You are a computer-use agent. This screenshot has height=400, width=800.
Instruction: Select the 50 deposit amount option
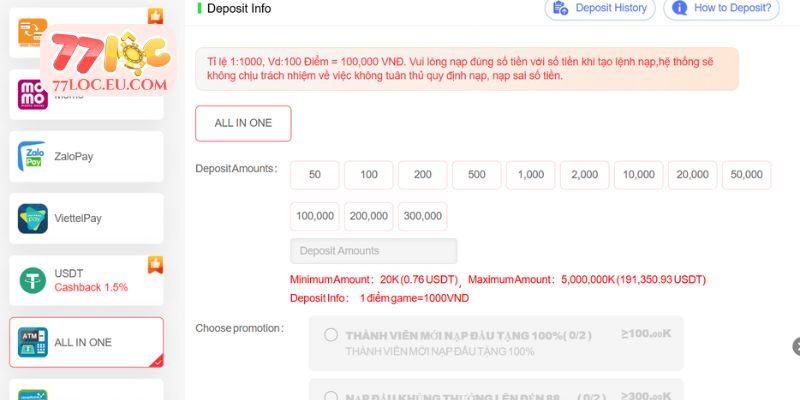[315, 175]
